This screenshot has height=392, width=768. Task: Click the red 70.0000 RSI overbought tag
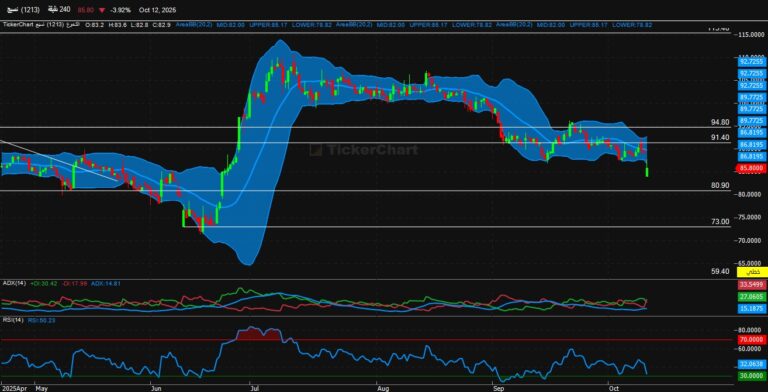(x=752, y=339)
